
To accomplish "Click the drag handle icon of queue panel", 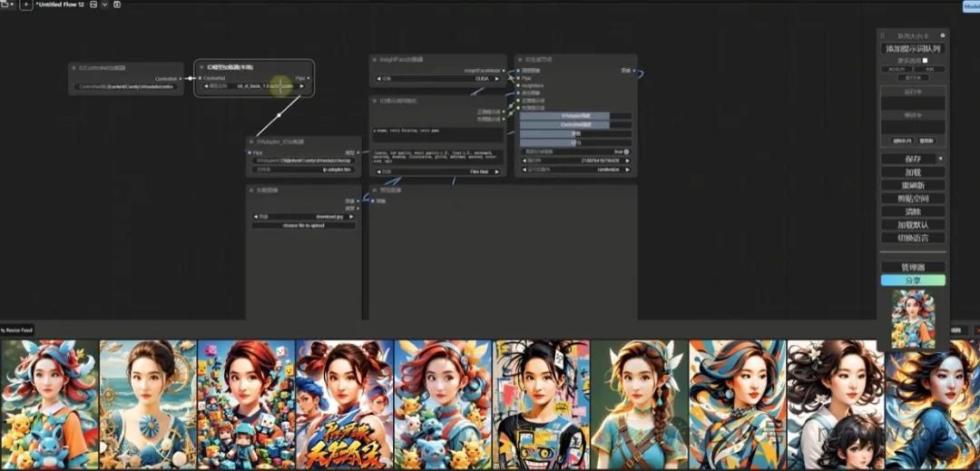I will pos(883,36).
